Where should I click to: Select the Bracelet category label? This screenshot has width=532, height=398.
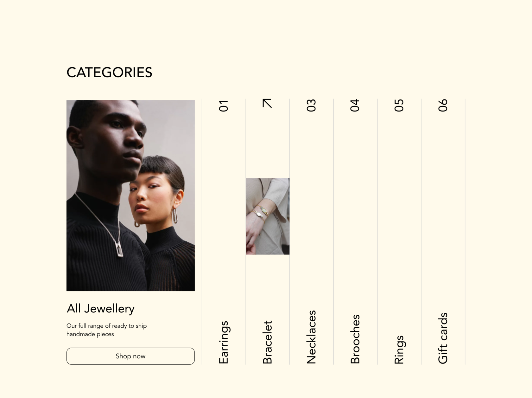coord(268,342)
